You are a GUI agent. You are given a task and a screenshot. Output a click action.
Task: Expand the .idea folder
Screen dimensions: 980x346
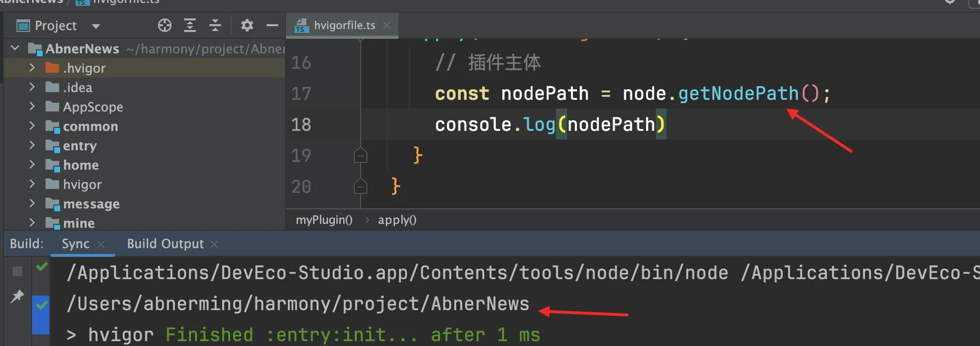(x=32, y=87)
